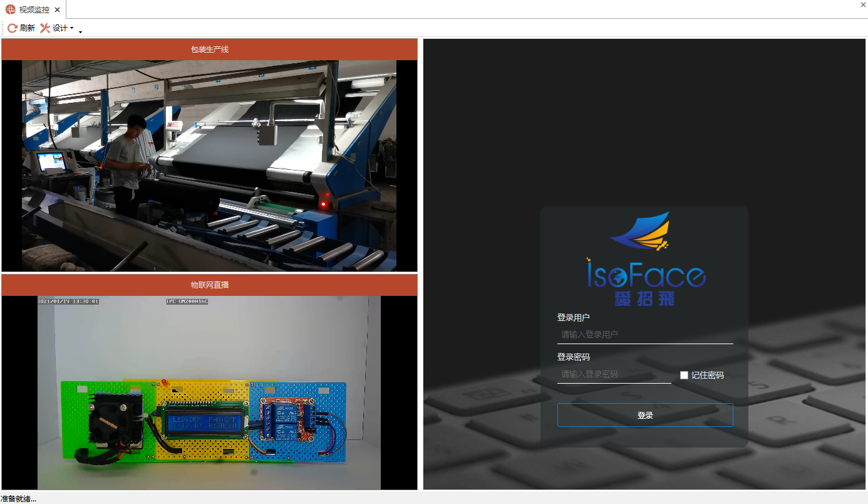
Task: Select the 视频监控 tab
Action: coord(33,9)
